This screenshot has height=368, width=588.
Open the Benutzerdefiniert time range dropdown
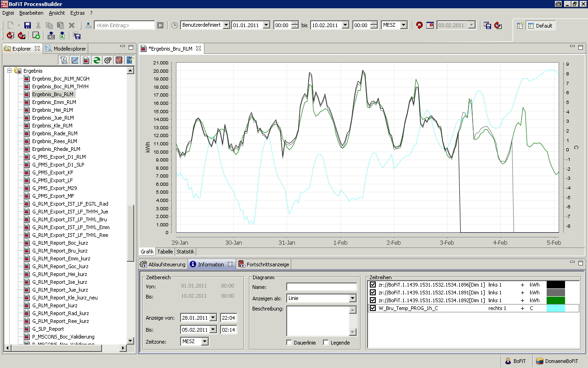click(226, 25)
